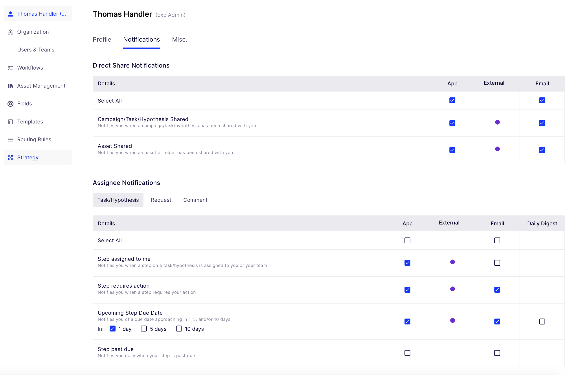Toggle App checkbox for Campaign/Task/Hypothesis Shared
The height and width of the screenshot is (375, 588).
(452, 123)
